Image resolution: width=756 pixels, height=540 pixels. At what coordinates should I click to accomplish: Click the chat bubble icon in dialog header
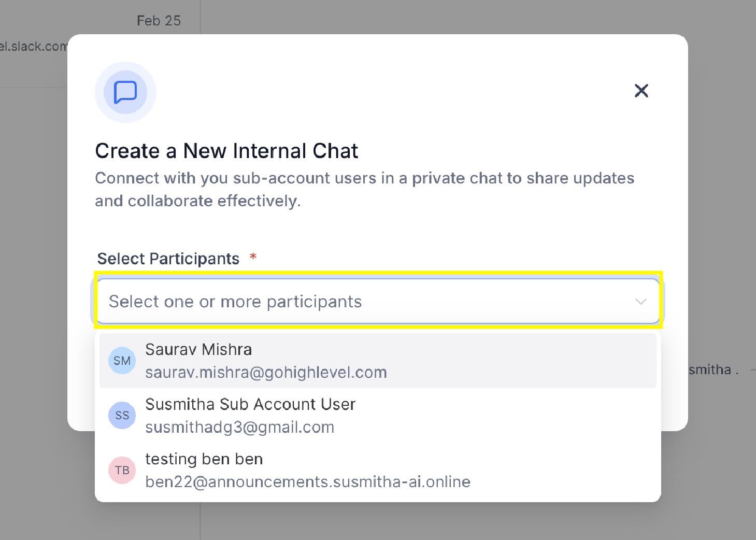point(125,92)
